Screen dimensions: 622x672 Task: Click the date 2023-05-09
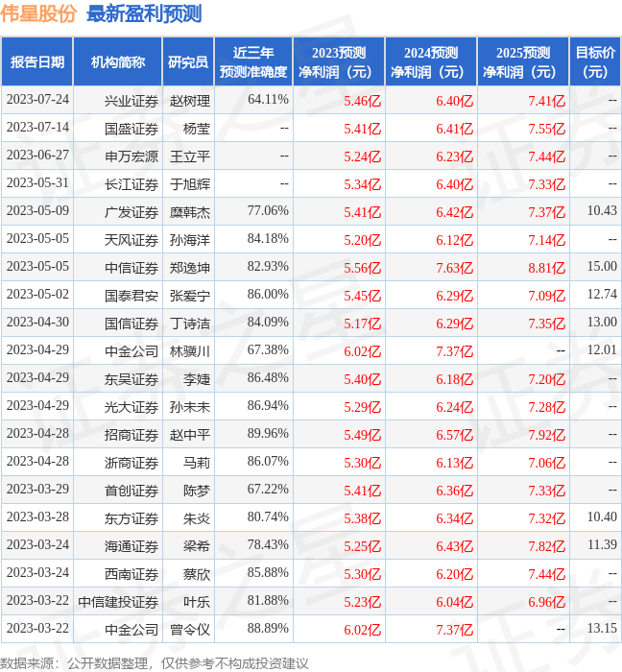[37, 211]
